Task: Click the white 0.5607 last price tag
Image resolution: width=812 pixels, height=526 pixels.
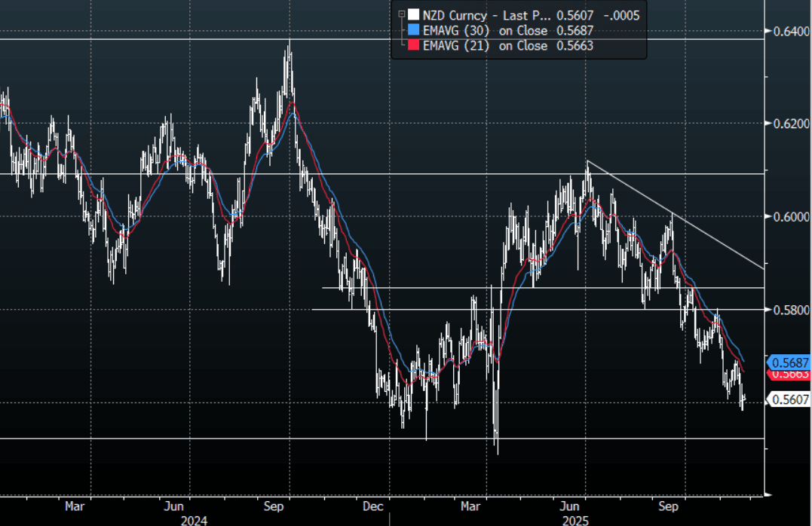Action: 789,400
